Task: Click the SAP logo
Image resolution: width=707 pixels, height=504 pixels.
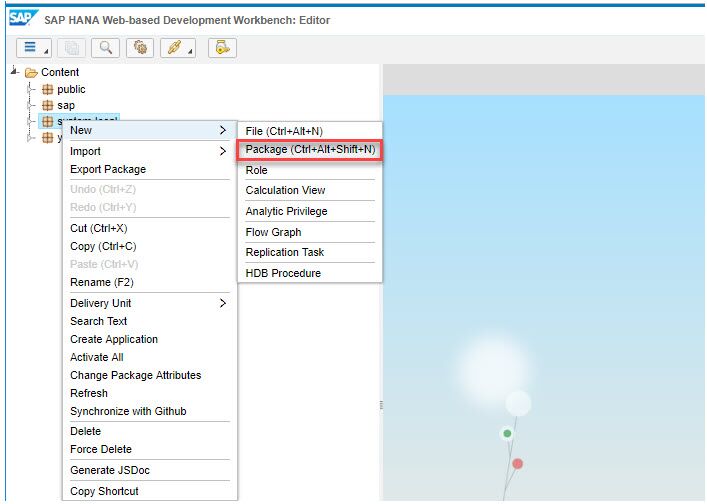Action: click(x=23, y=18)
